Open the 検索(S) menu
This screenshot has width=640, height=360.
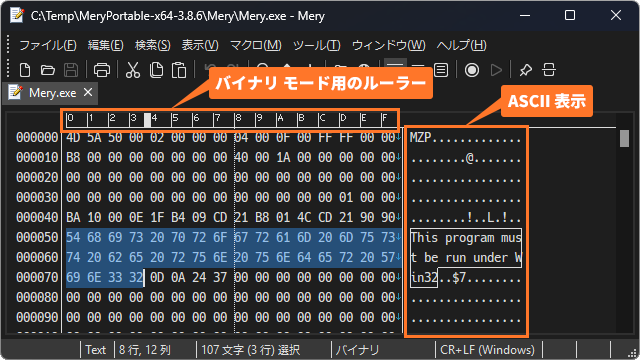click(153, 45)
